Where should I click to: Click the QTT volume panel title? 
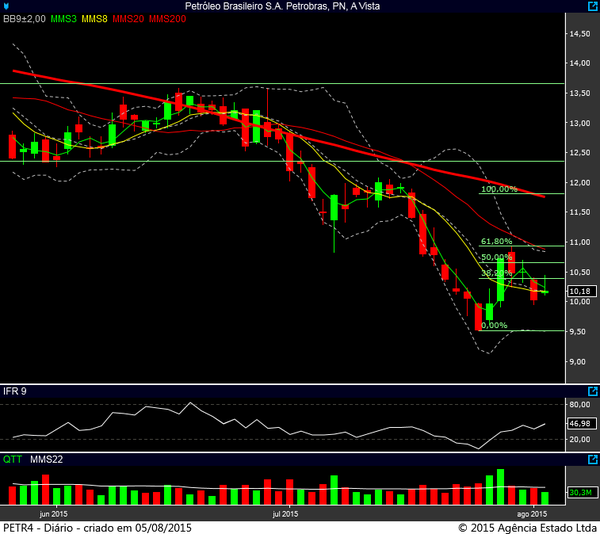12,461
